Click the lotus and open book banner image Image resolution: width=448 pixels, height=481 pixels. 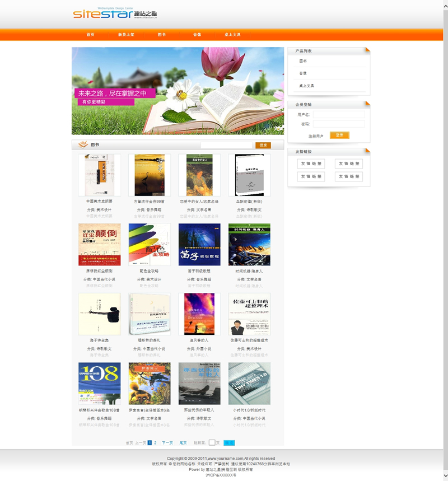(178, 91)
